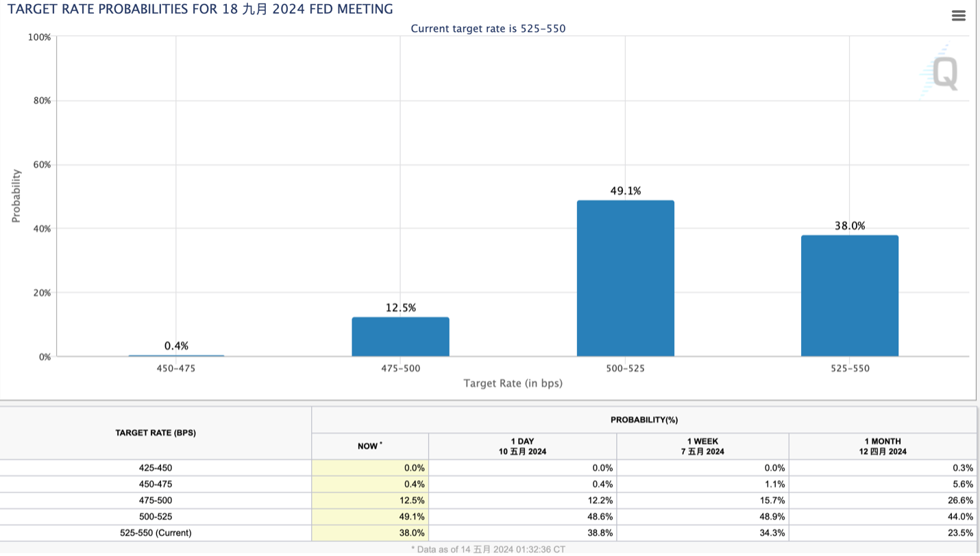The image size is (980, 556).
Task: Open the chart hamburger menu
Action: coord(959,16)
